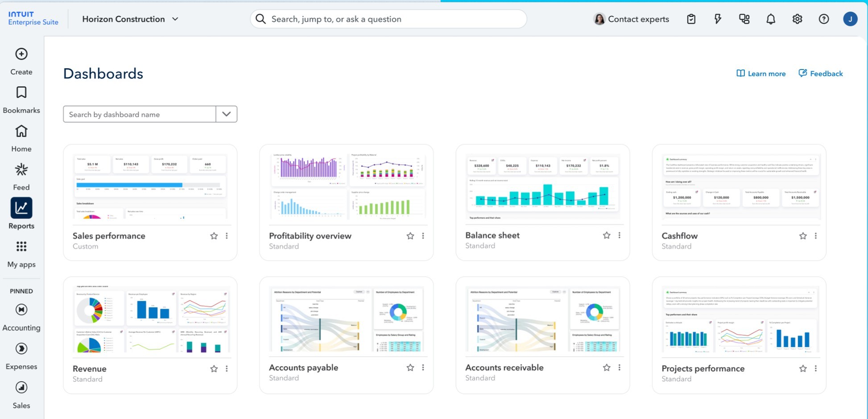The image size is (868, 419).
Task: Favorite the Accounts payable dashboard
Action: click(x=410, y=368)
